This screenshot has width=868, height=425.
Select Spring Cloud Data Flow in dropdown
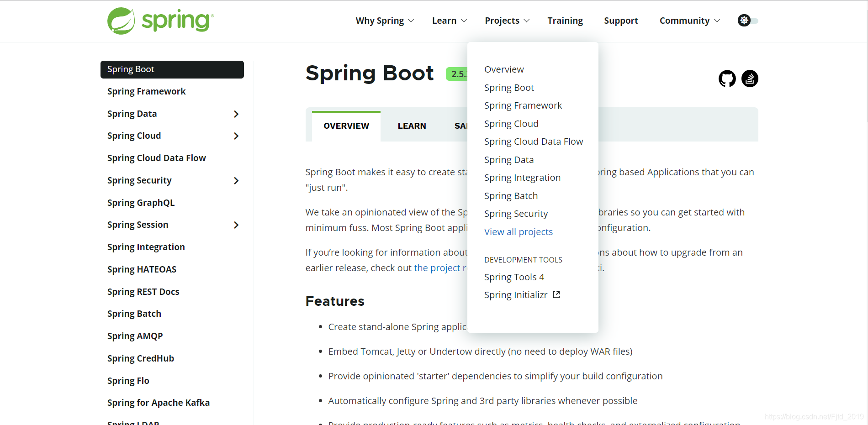534,142
